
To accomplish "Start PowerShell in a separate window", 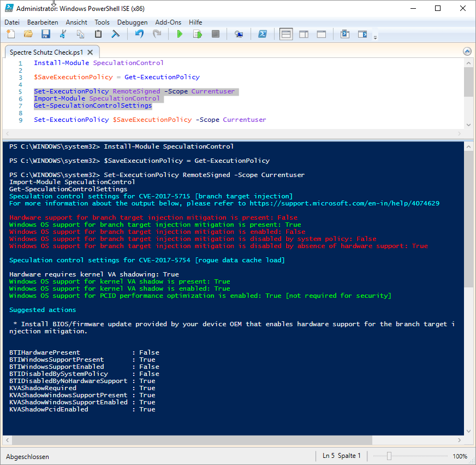I will click(262, 34).
